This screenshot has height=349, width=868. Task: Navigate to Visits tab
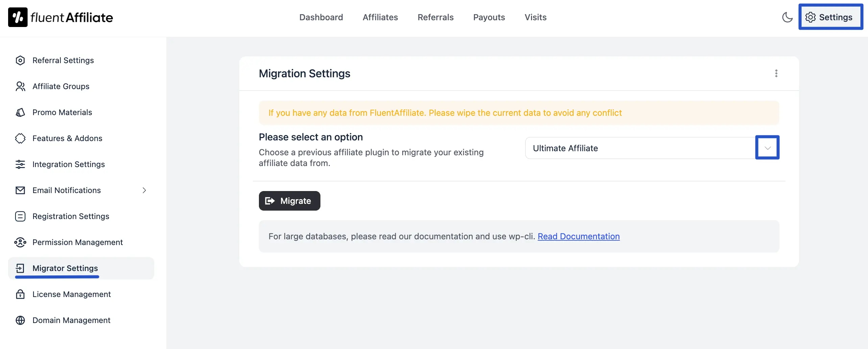(x=535, y=17)
